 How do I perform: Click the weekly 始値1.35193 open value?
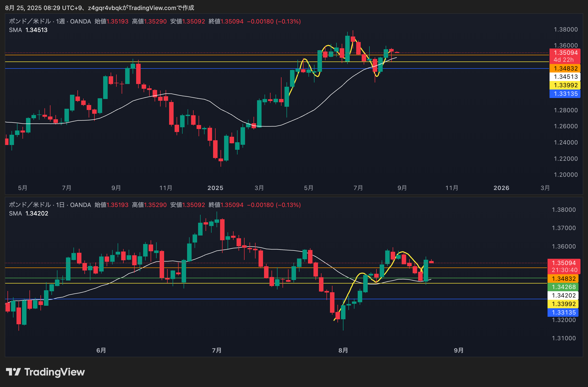click(111, 21)
